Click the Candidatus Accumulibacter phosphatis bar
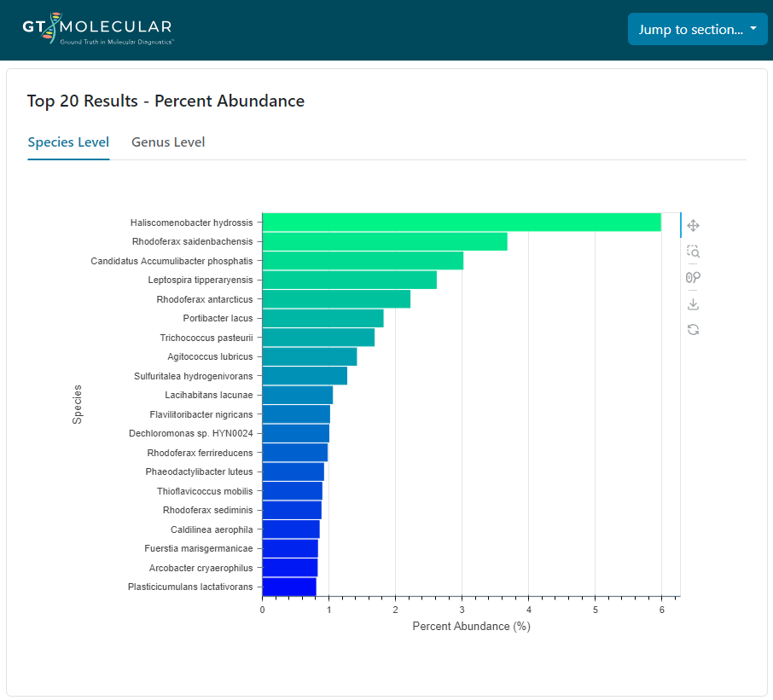 [x=363, y=261]
